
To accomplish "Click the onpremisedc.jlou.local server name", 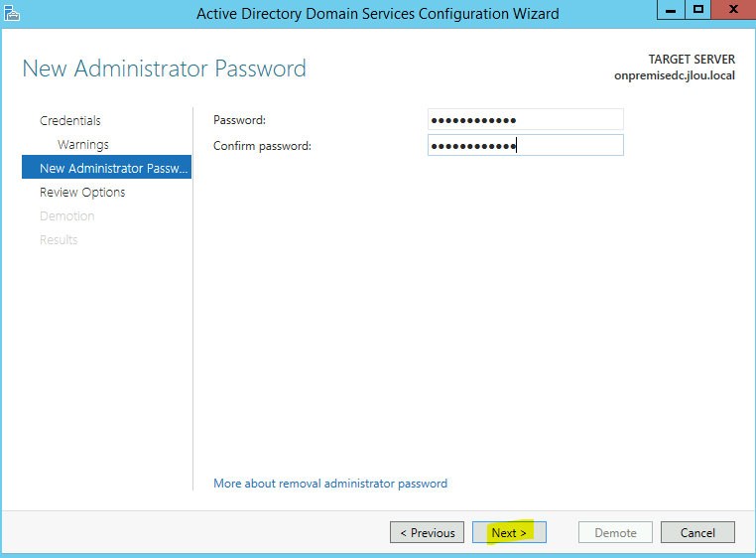I will 675,75.
